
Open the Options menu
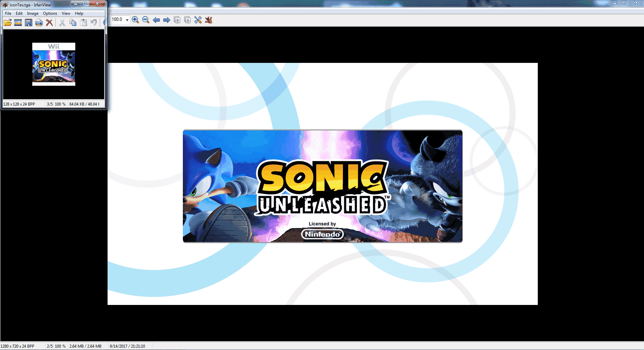coord(50,13)
